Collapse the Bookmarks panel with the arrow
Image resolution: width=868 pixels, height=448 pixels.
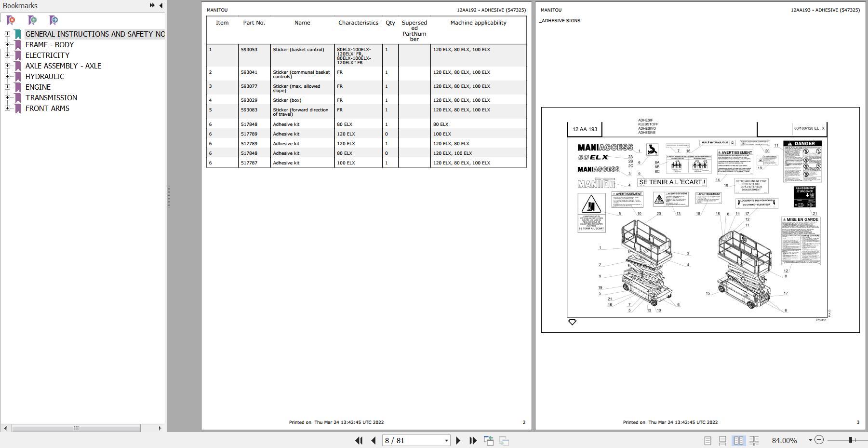[x=160, y=5]
